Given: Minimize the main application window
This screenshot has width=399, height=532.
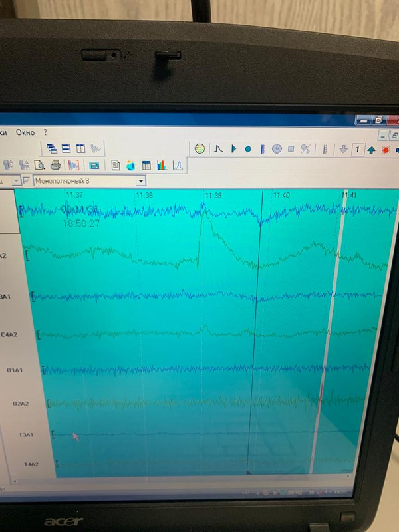Looking at the screenshot, I should (x=364, y=120).
